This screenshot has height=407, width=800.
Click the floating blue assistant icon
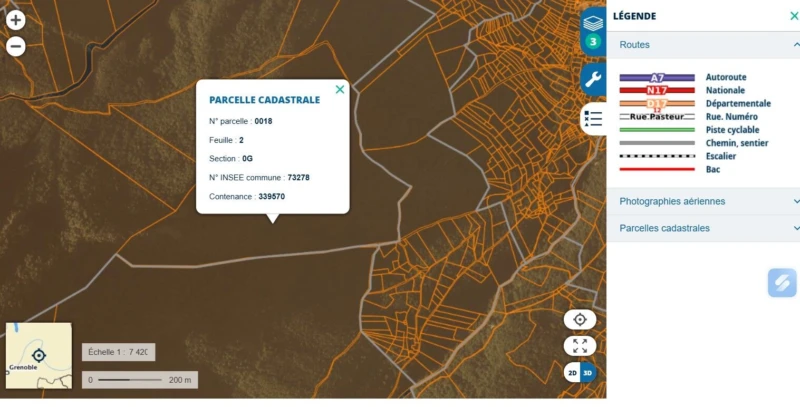click(x=782, y=282)
